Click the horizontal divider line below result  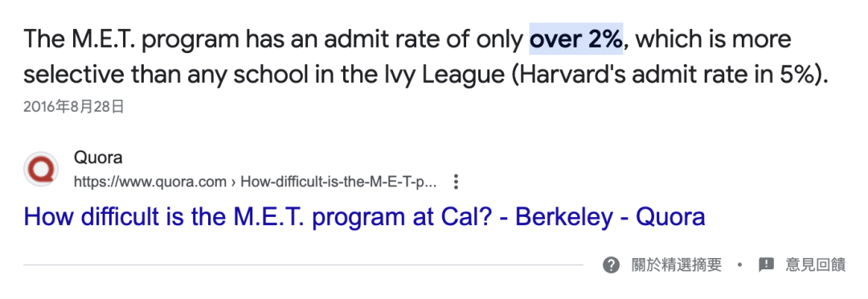click(x=303, y=265)
